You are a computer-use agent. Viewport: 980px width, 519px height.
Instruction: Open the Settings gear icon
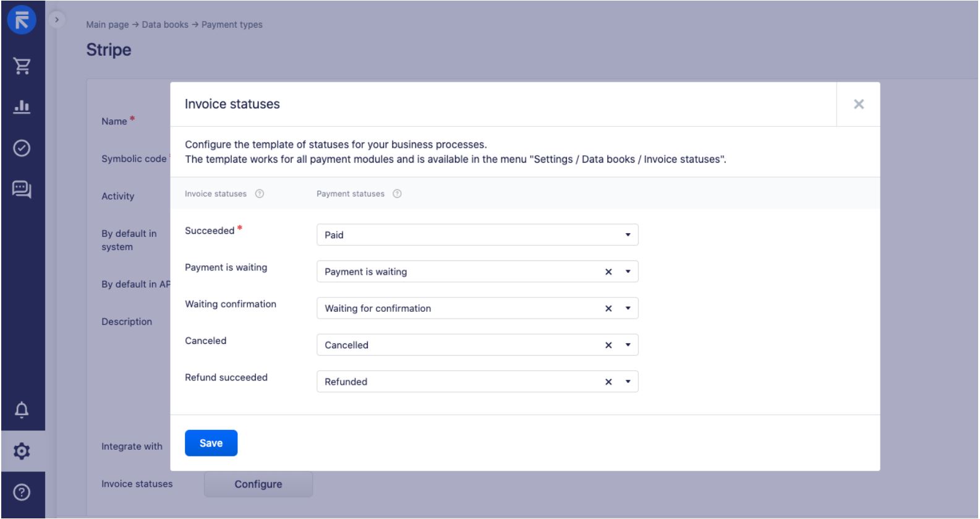point(22,451)
